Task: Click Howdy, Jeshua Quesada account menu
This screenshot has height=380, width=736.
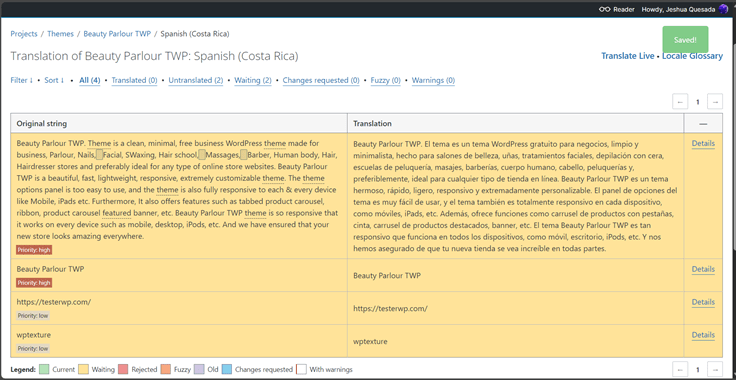Action: pyautogui.click(x=678, y=9)
